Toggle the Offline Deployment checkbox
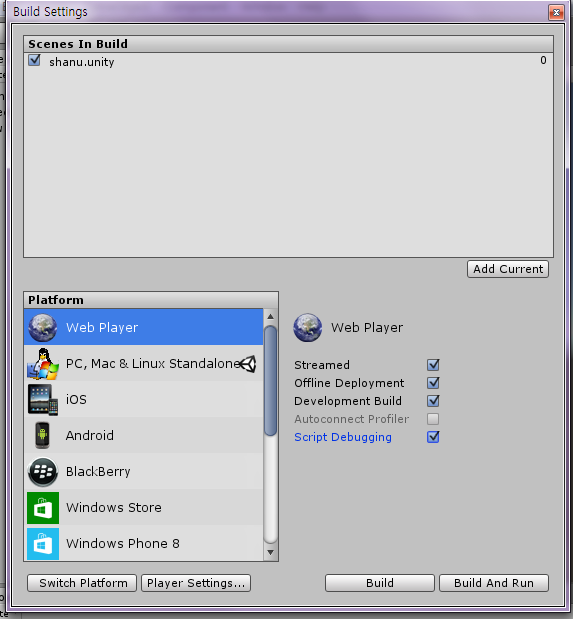573x619 pixels. tap(433, 383)
